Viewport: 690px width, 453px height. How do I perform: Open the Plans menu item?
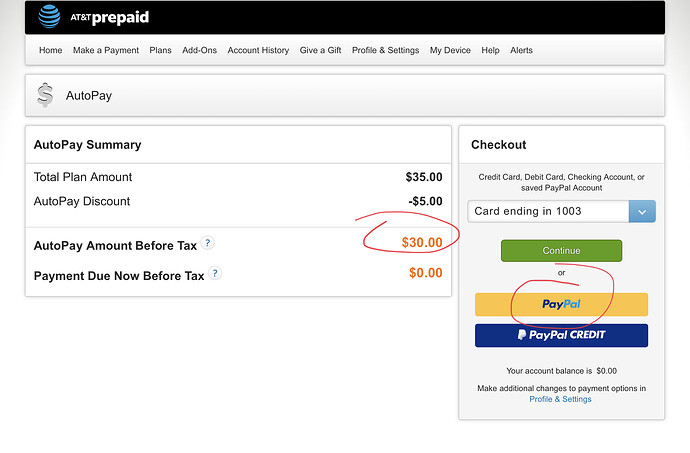pyautogui.click(x=160, y=50)
